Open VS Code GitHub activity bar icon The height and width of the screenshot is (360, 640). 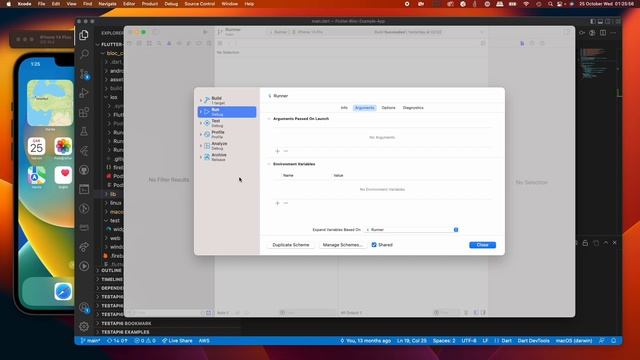(84, 170)
